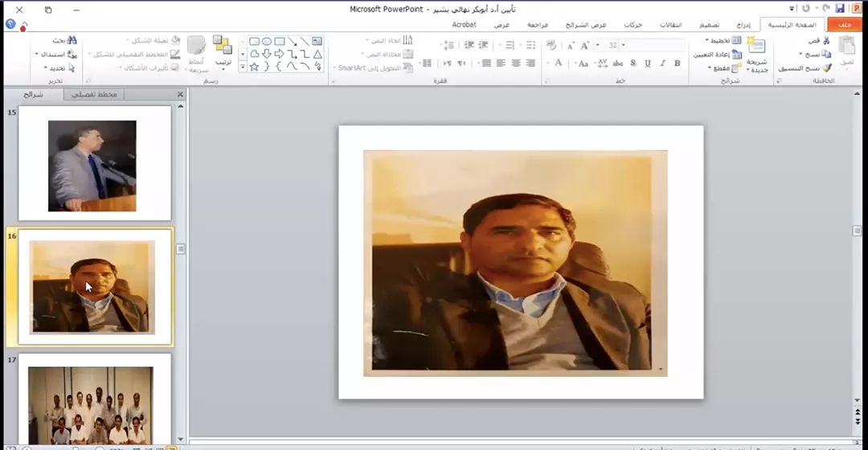The width and height of the screenshot is (868, 450).
Task: Select slide 15 thumbnail with podium speaker
Action: (94, 164)
